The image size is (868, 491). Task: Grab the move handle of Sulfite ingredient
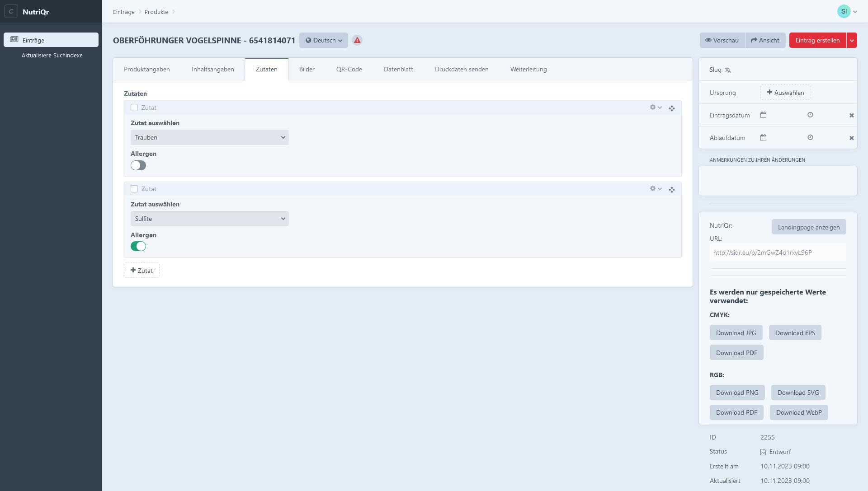[672, 189]
